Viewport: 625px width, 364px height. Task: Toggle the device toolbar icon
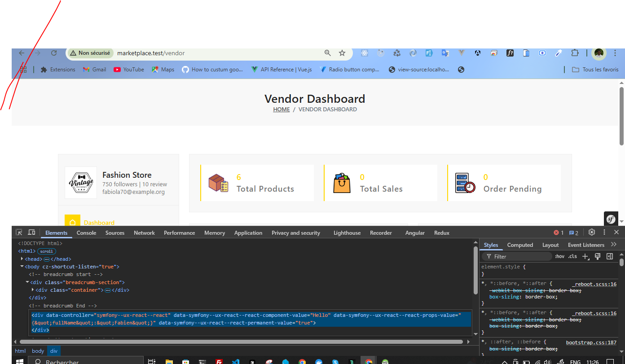tap(31, 232)
